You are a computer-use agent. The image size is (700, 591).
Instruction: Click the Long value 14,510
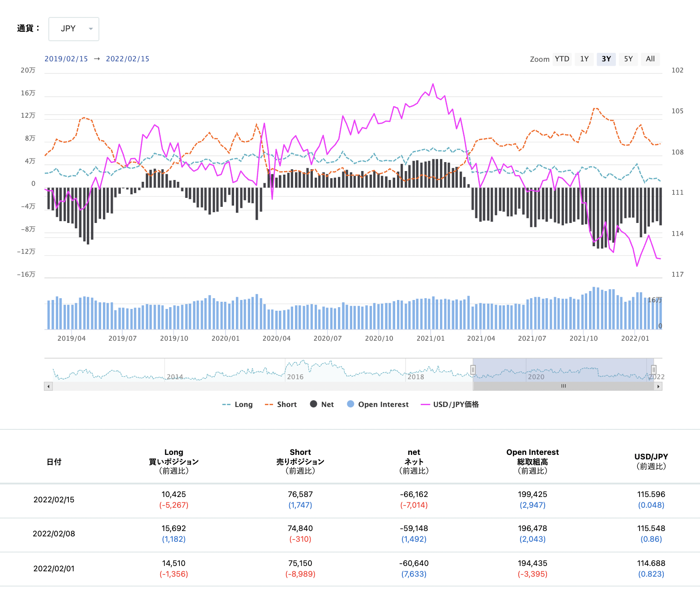click(x=174, y=563)
